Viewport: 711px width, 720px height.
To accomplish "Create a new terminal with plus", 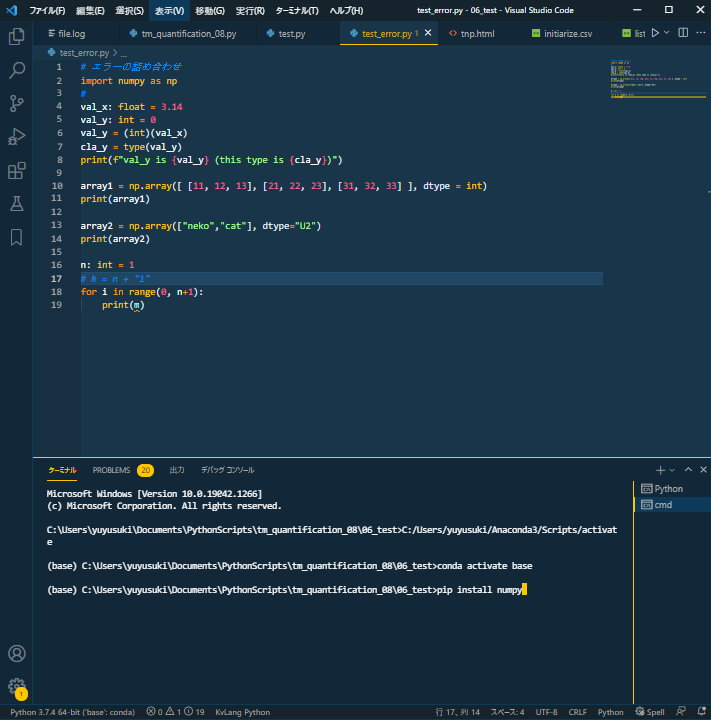I will pyautogui.click(x=660, y=470).
